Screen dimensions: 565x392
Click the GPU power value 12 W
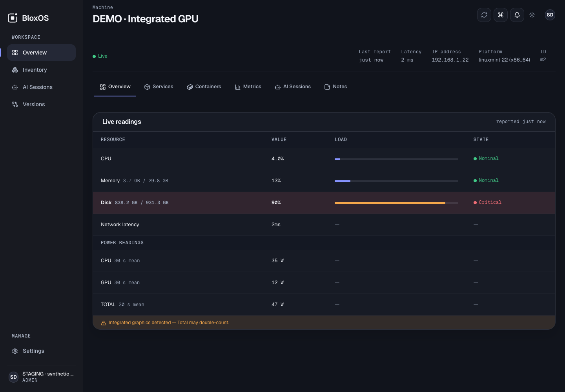[x=277, y=283]
